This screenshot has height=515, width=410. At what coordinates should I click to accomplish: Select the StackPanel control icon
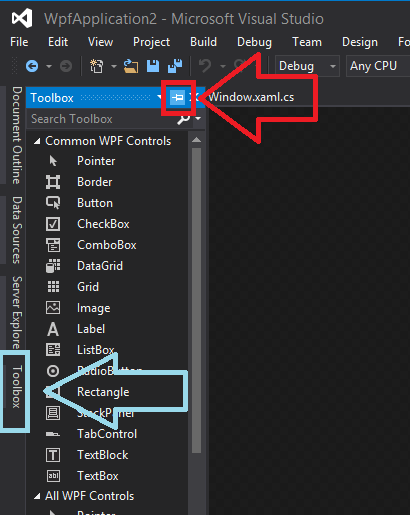coord(53,413)
